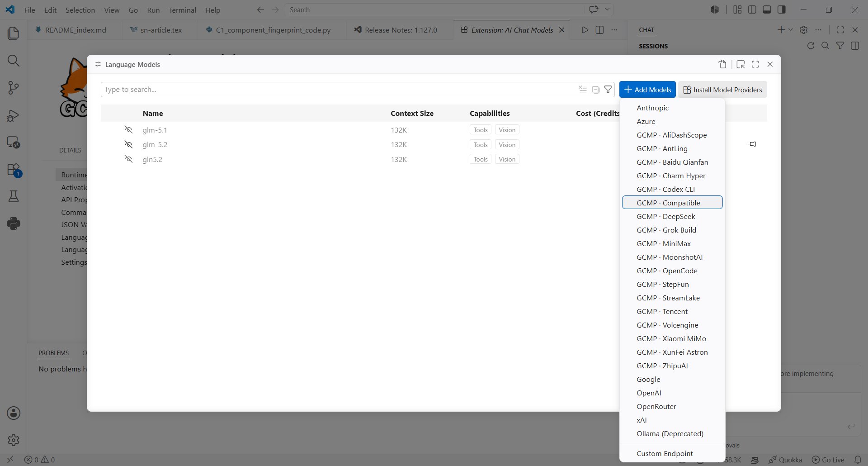Toggle visibility of the glm-5.1 model
Image resolution: width=868 pixels, height=466 pixels.
click(128, 130)
